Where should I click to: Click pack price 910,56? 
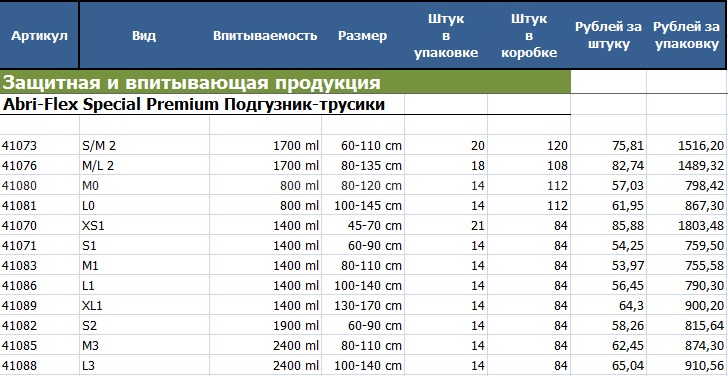(x=687, y=365)
